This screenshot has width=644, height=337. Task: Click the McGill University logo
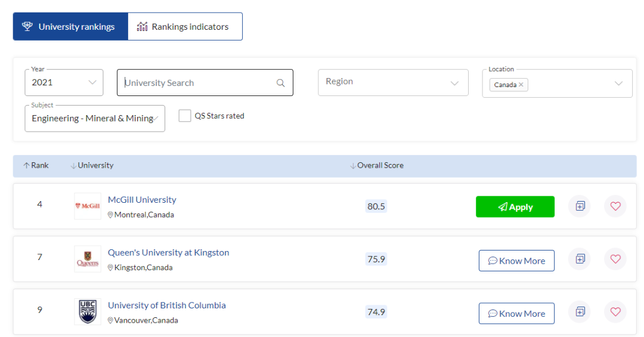tap(87, 206)
